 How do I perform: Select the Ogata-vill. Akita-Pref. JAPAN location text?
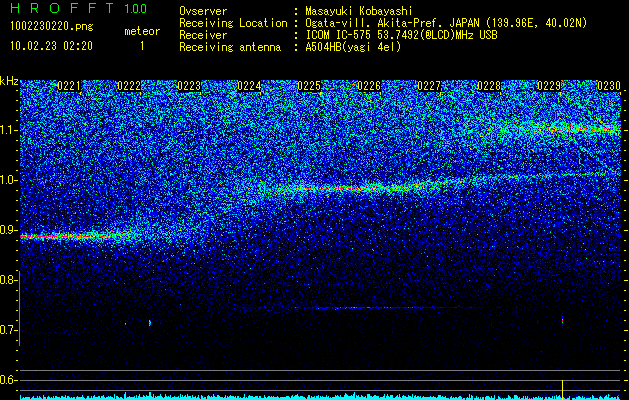446,23
